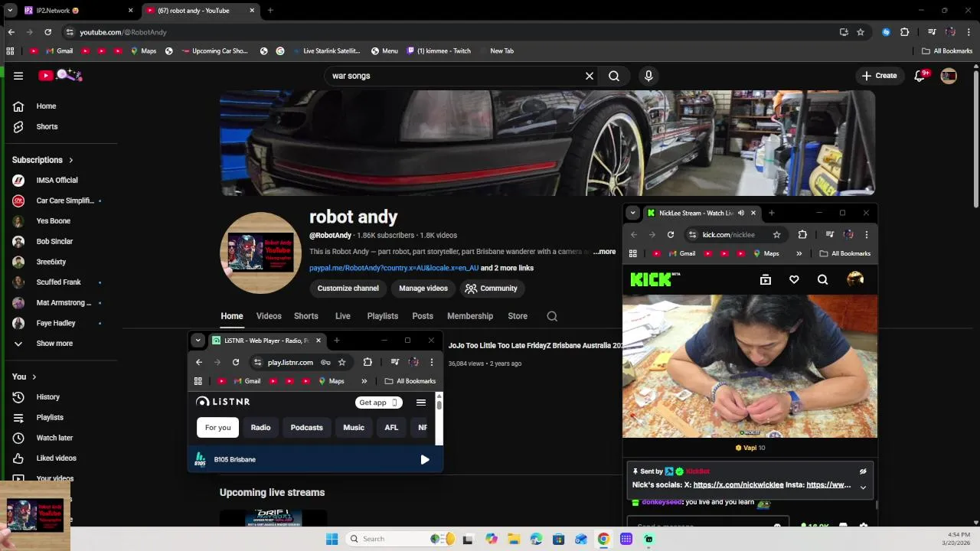
Task: Reload the Kick window page
Action: tap(671, 235)
